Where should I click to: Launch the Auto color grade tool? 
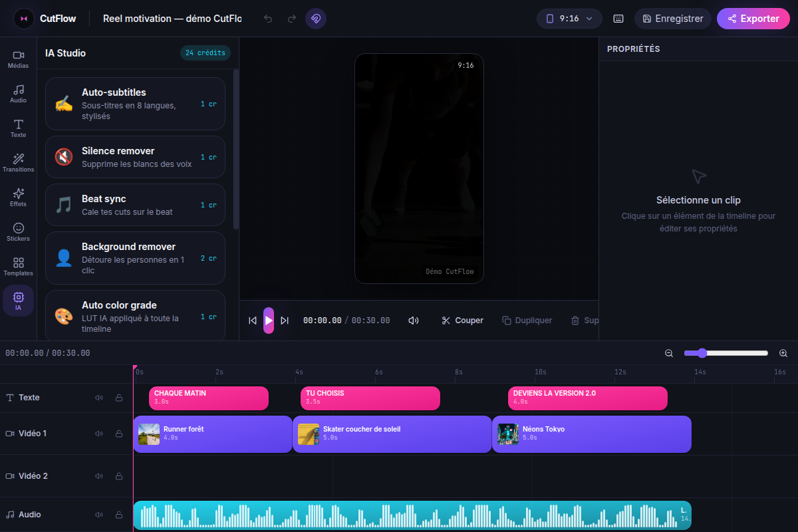click(x=135, y=317)
